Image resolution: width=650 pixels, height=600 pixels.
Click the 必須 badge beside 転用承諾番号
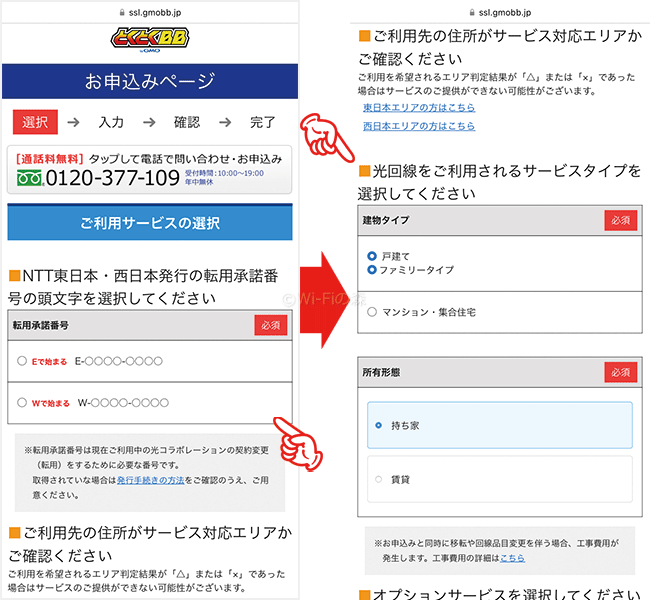[x=271, y=326]
